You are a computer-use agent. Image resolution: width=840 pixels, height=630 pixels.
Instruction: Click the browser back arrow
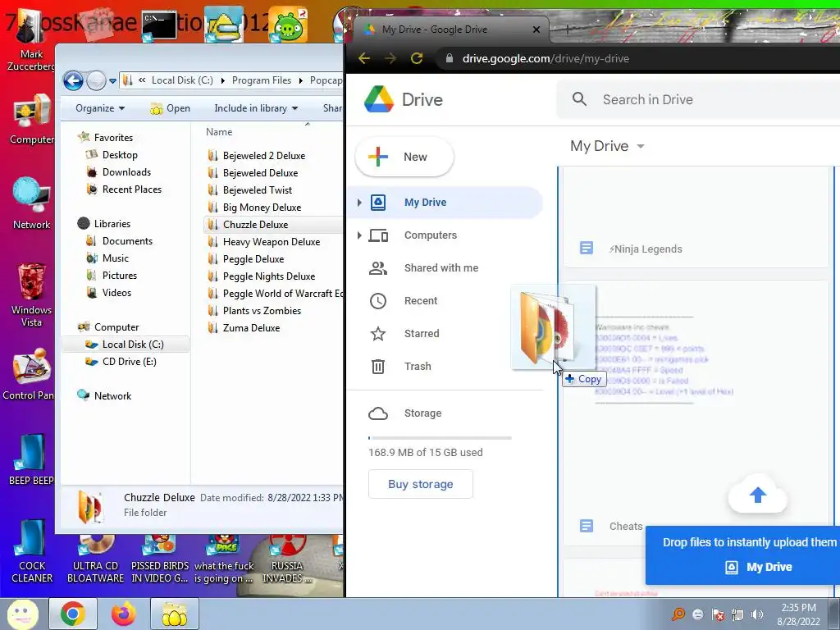pos(364,58)
